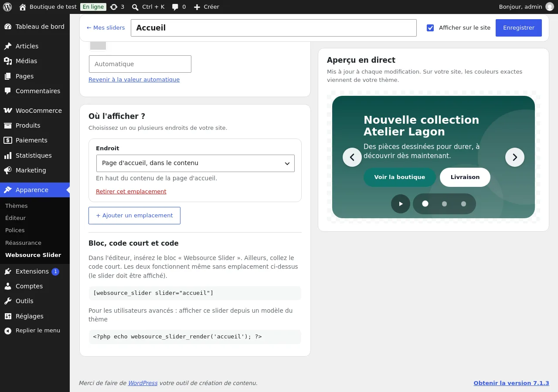
Task: Click the Où l'afficher ? heading
Action: coord(117,116)
